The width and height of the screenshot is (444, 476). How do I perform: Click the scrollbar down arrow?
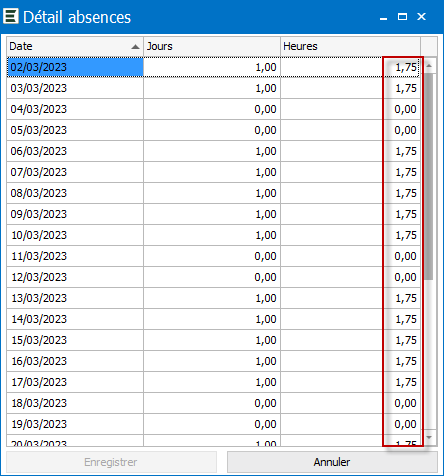(429, 437)
